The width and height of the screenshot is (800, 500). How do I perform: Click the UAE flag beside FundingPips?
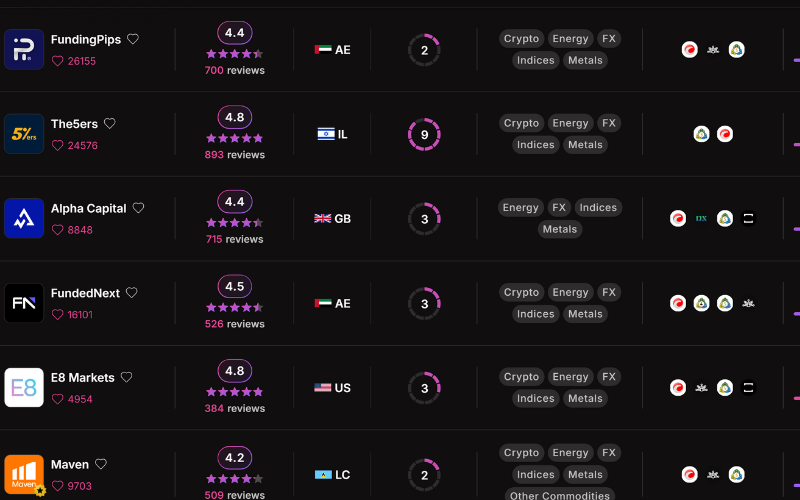pyautogui.click(x=323, y=50)
